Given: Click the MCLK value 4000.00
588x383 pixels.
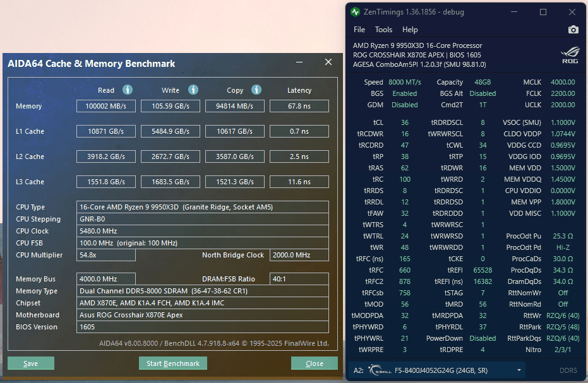Looking at the screenshot, I should point(563,82).
